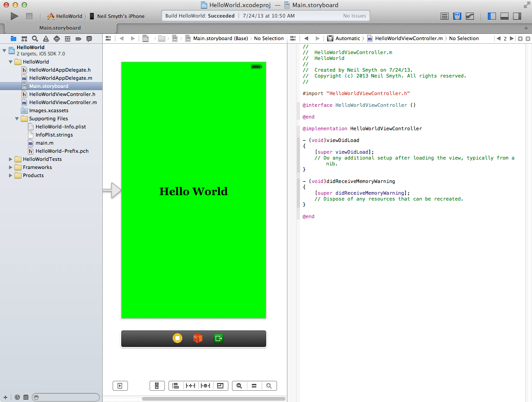Click the navigator filter field
This screenshot has height=402, width=532.
pos(65,397)
